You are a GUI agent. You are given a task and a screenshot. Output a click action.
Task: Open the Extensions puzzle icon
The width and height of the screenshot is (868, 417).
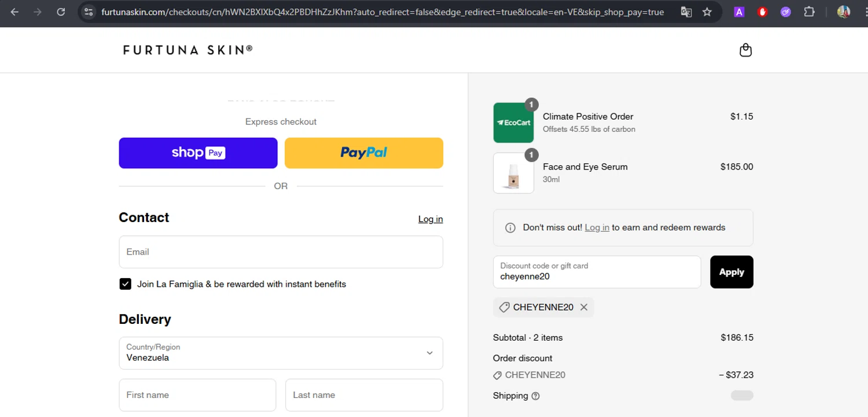click(x=809, y=12)
